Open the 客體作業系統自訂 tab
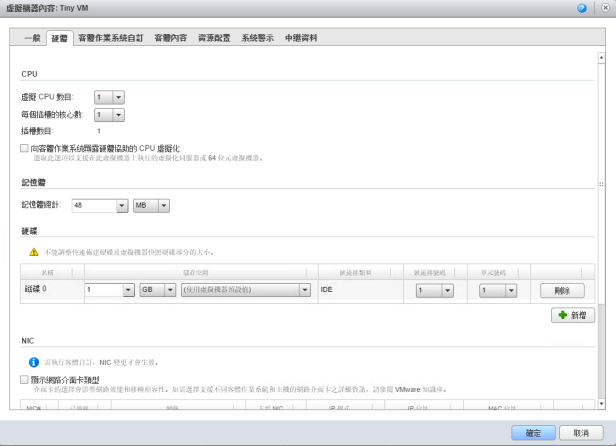The height and width of the screenshot is (446, 616). 111,38
